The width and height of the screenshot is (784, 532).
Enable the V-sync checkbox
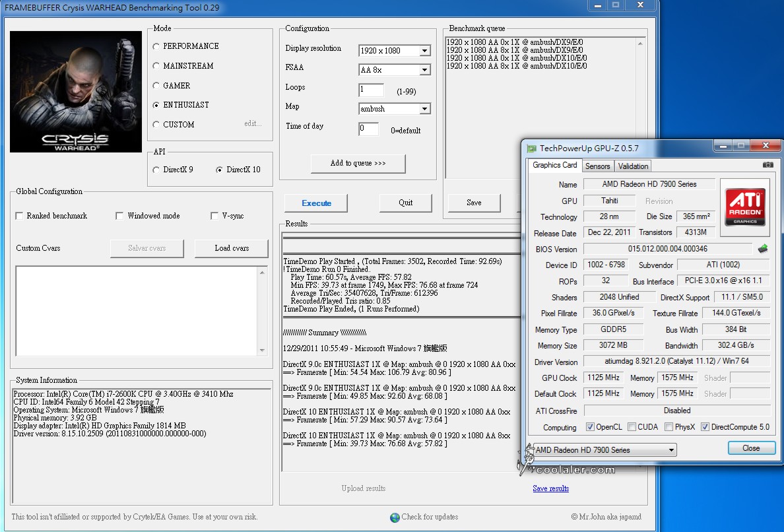214,216
